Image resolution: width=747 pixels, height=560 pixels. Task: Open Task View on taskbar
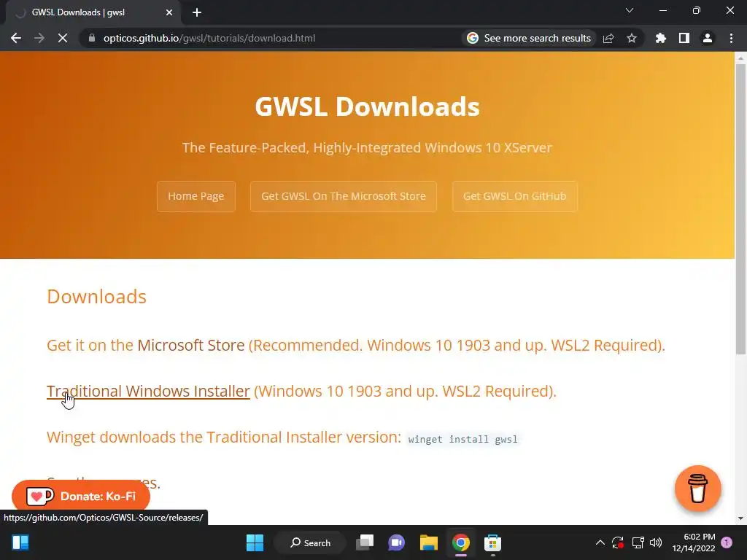[365, 542]
